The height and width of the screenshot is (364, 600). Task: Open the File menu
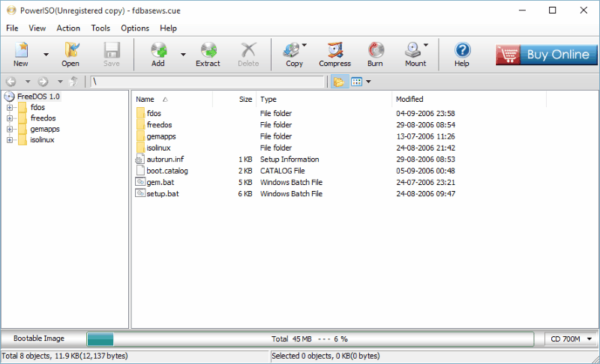(12, 28)
